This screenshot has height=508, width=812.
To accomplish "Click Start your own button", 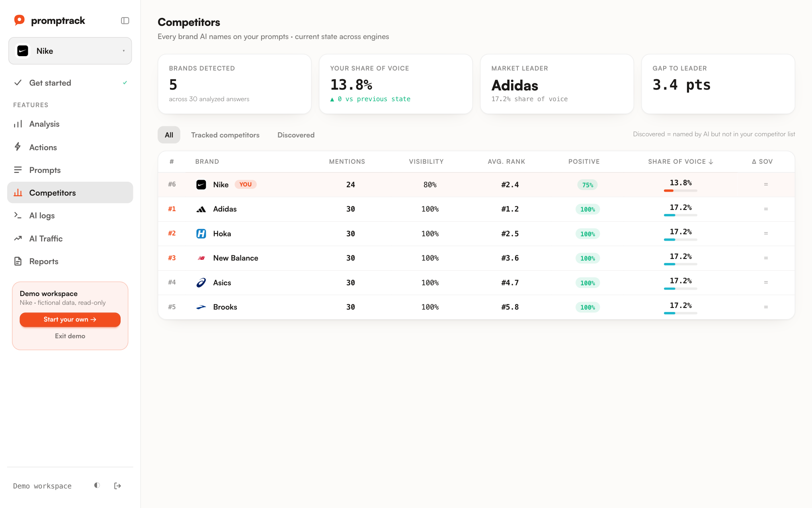I will coord(70,320).
